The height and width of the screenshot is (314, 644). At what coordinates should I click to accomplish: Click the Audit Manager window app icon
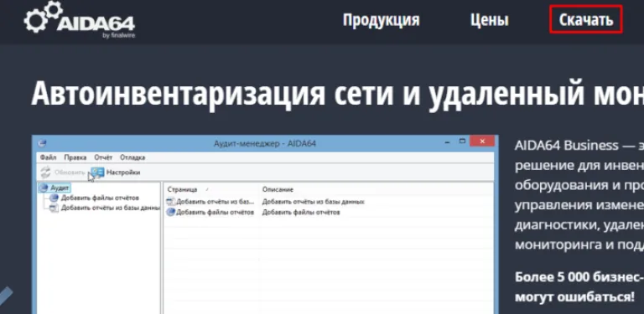[42, 143]
